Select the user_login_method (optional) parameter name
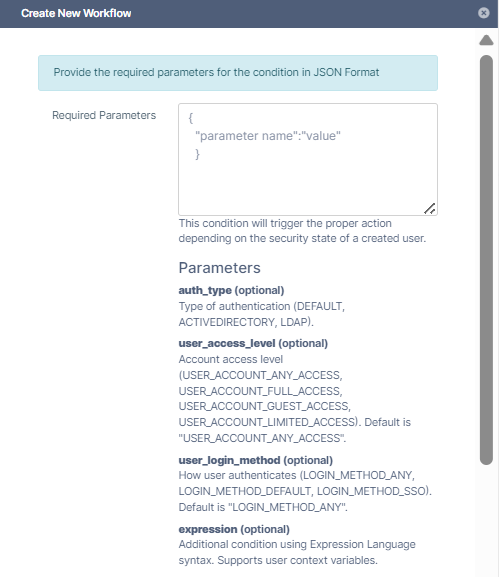499x577 pixels. coord(255,460)
